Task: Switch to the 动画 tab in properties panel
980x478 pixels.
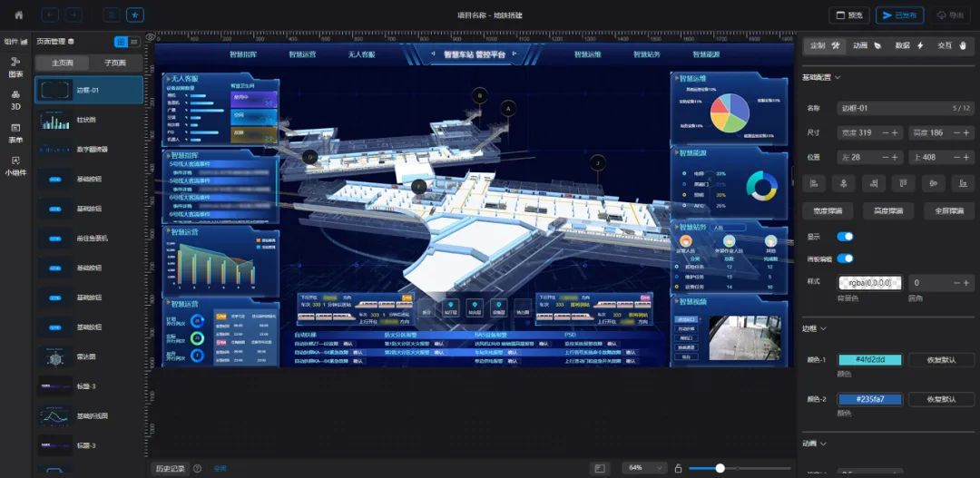Action: (867, 45)
